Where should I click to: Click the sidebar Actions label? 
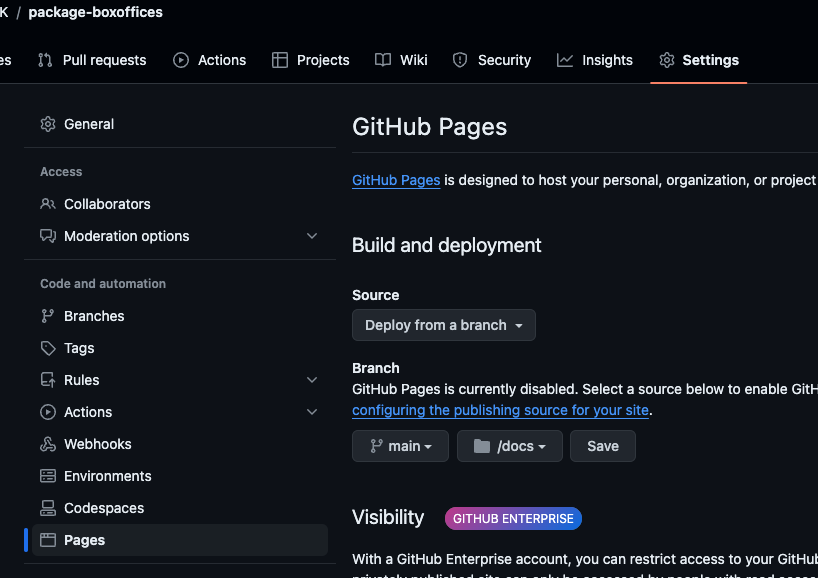[x=88, y=412]
